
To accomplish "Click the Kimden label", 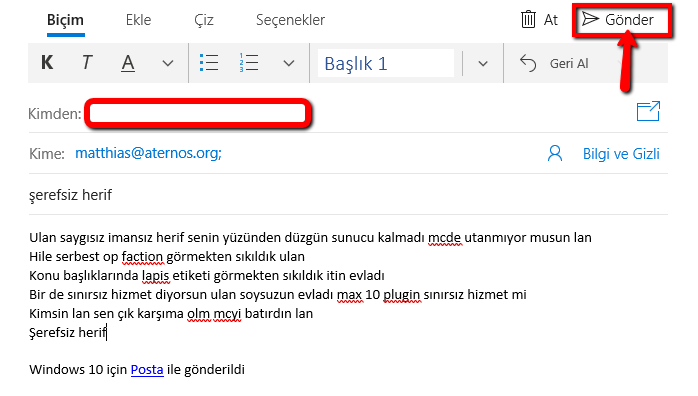I will coord(55,114).
